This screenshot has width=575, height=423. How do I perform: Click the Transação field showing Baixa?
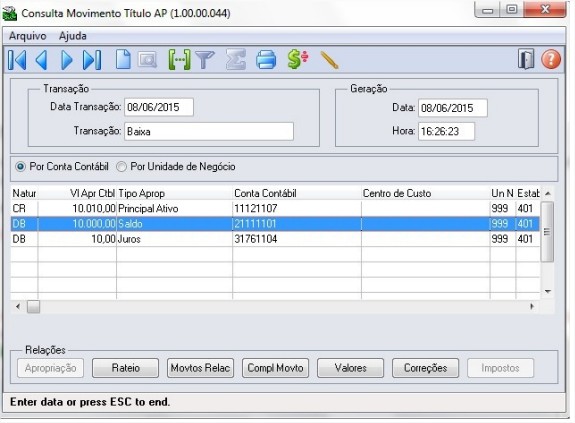point(209,131)
